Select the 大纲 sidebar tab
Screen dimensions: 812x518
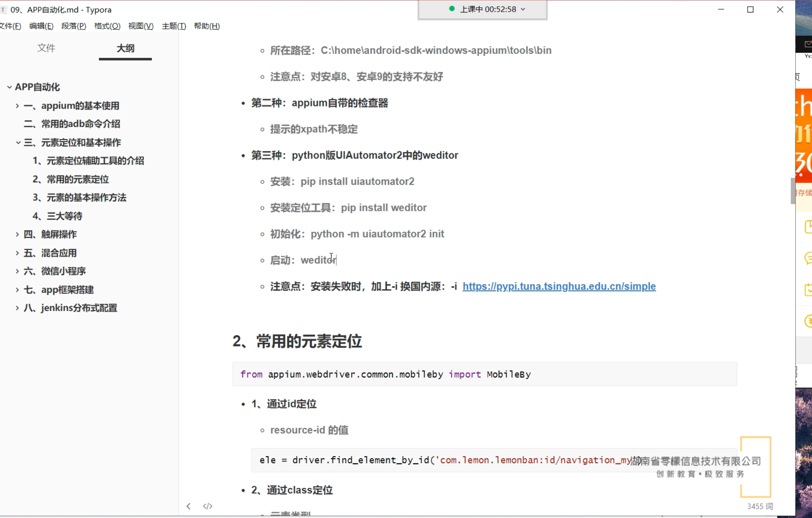click(125, 48)
